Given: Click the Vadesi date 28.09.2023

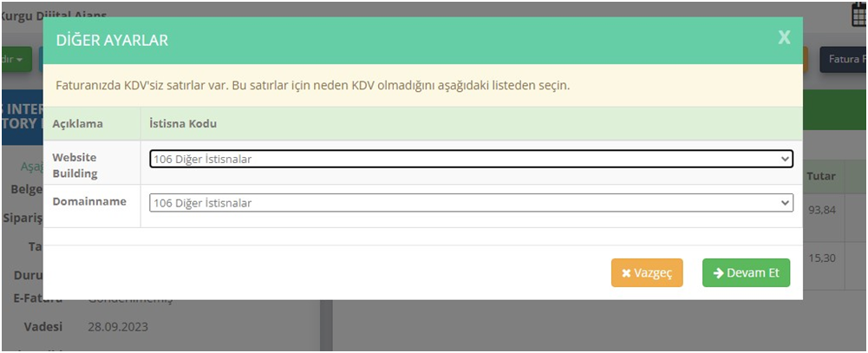Looking at the screenshot, I should pyautogui.click(x=118, y=327).
